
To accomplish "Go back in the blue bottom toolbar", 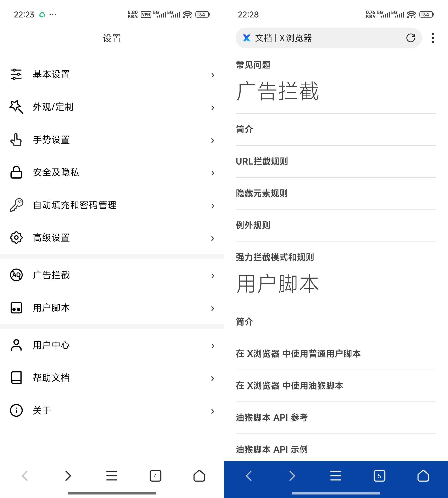I will [x=249, y=476].
